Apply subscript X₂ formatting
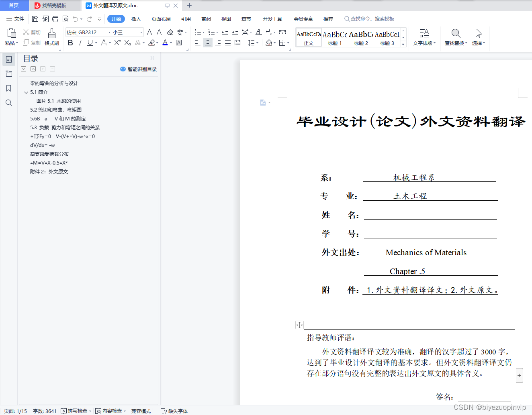 coord(127,43)
